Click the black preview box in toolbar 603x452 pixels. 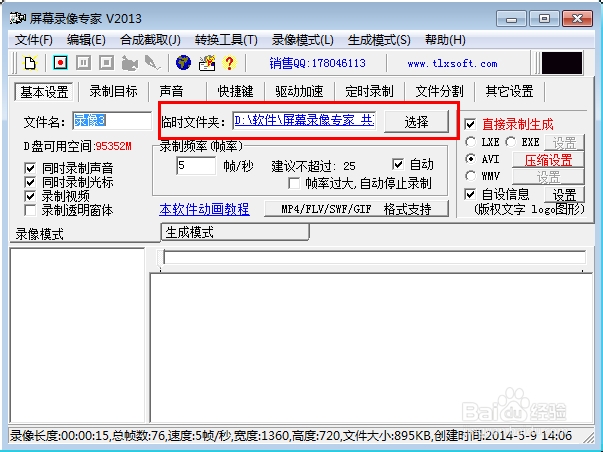562,63
